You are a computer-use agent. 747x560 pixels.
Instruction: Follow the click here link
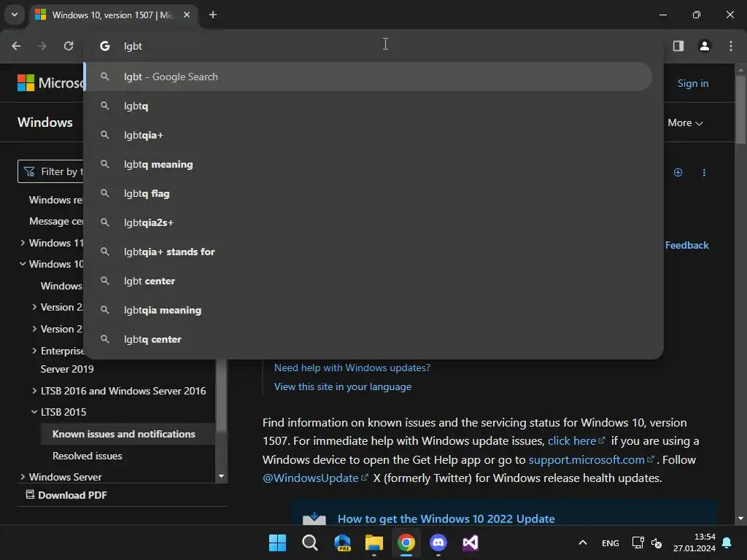pos(576,441)
